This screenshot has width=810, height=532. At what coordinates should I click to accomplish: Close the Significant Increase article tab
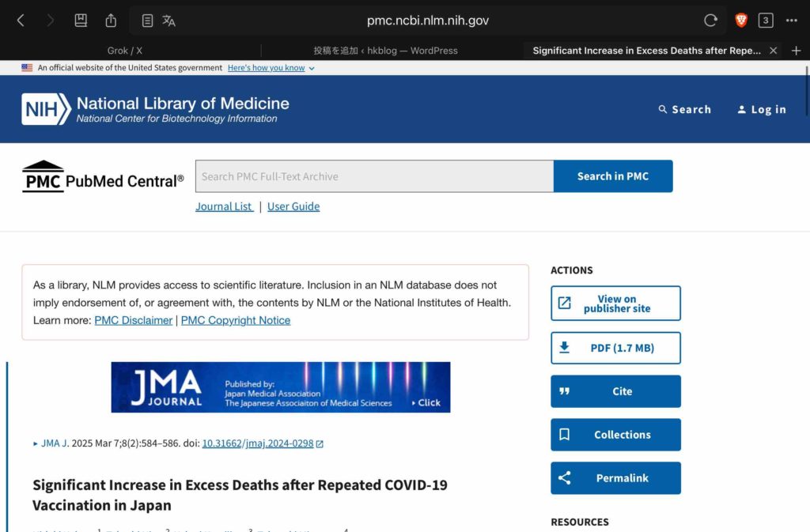(773, 51)
